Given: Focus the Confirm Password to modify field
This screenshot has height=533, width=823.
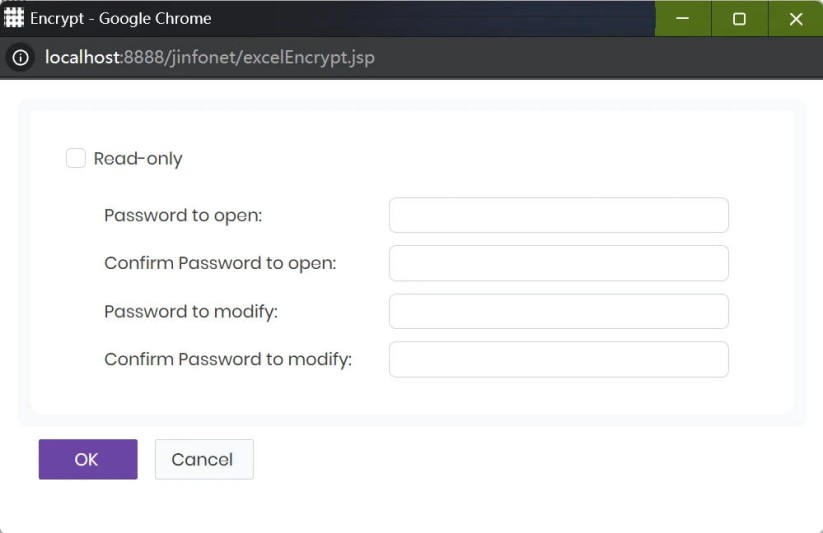Looking at the screenshot, I should pyautogui.click(x=558, y=359).
